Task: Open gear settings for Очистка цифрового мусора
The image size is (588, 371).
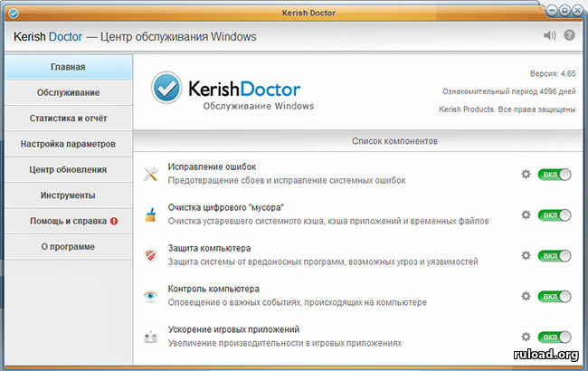Action: pos(526,214)
